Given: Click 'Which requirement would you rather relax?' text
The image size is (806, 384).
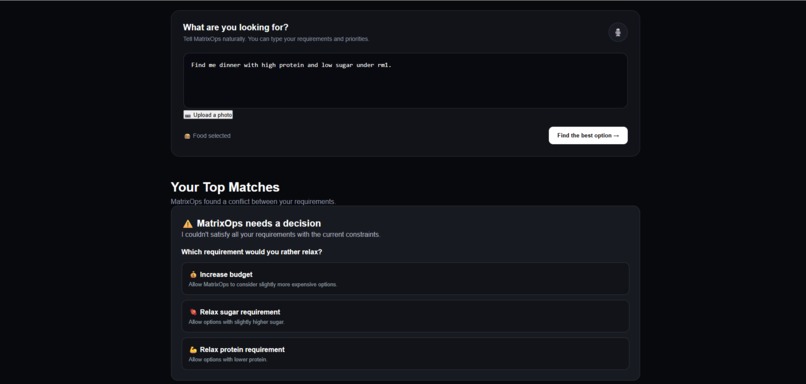Looking at the screenshot, I should coord(251,252).
